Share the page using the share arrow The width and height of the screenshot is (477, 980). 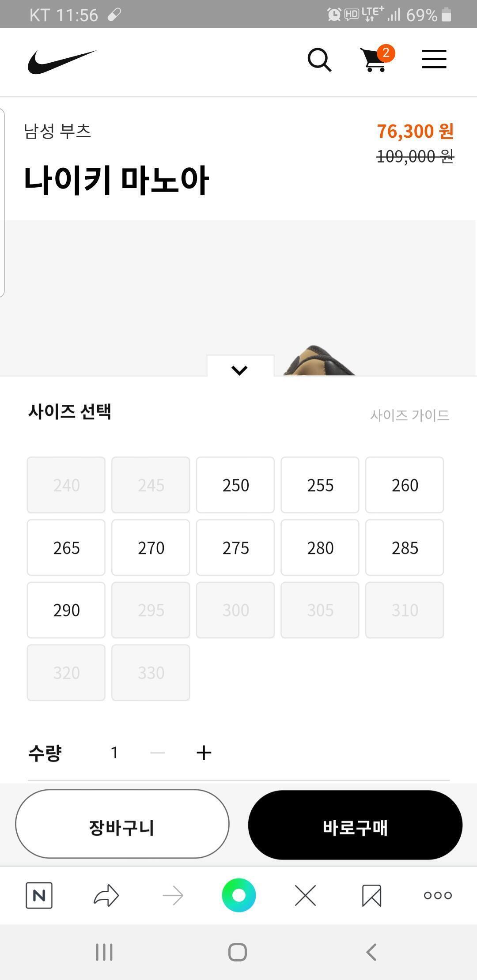coord(106,895)
